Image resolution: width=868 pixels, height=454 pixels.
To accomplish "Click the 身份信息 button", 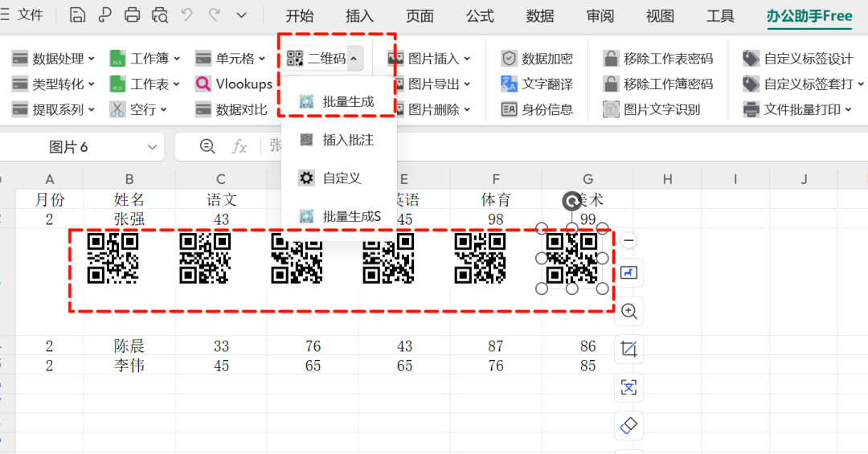I will point(537,109).
